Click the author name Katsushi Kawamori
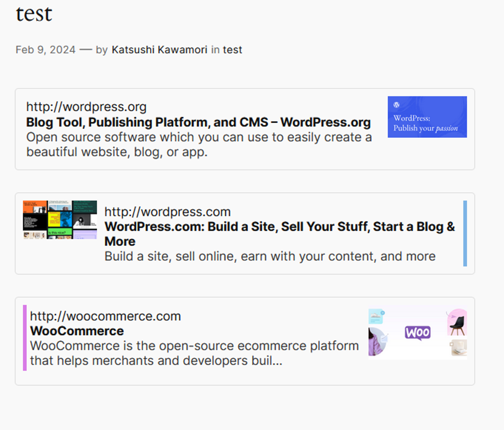This screenshot has width=504, height=430. 159,49
